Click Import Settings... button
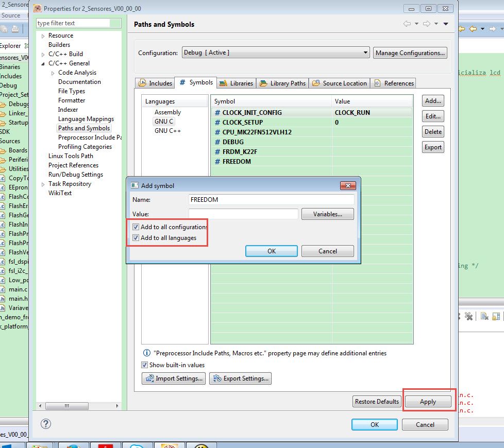This screenshot has height=448, width=504. pyautogui.click(x=174, y=378)
